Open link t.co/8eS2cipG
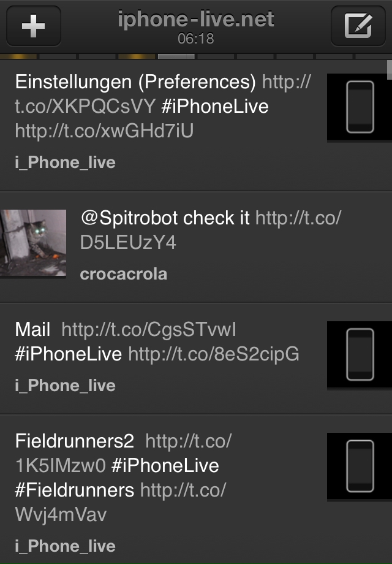 pos(214,354)
